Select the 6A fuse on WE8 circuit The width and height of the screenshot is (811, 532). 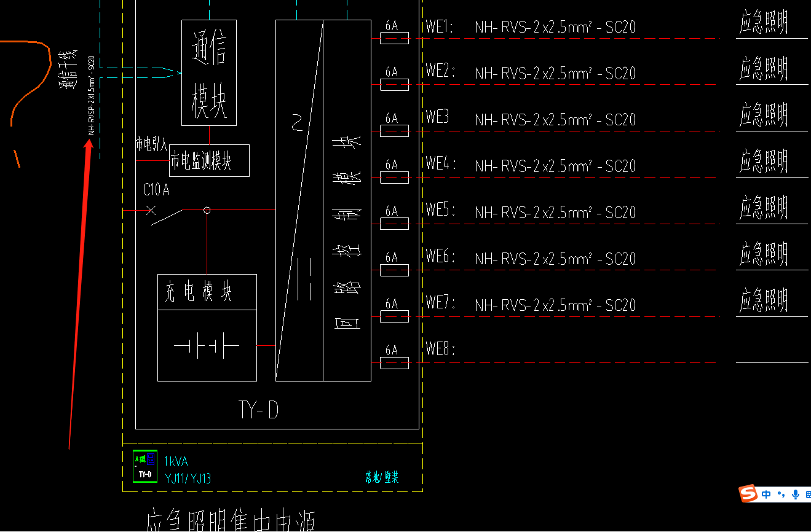pyautogui.click(x=394, y=363)
